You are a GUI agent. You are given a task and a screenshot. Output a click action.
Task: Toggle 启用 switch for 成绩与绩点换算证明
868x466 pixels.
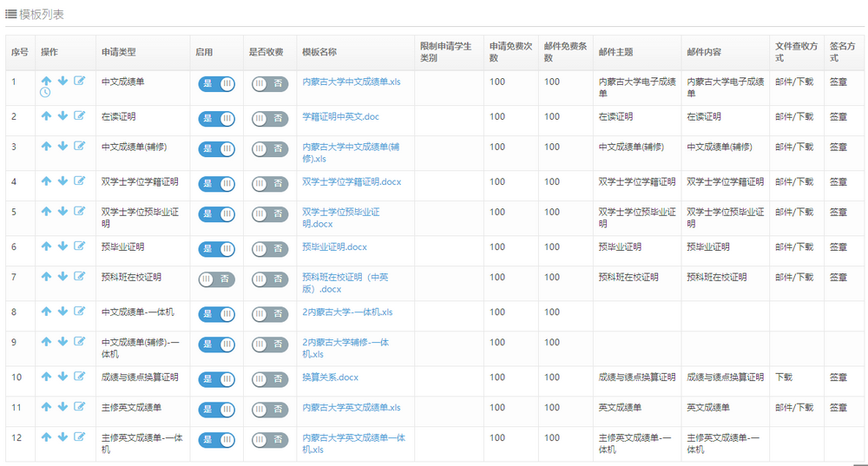point(216,379)
